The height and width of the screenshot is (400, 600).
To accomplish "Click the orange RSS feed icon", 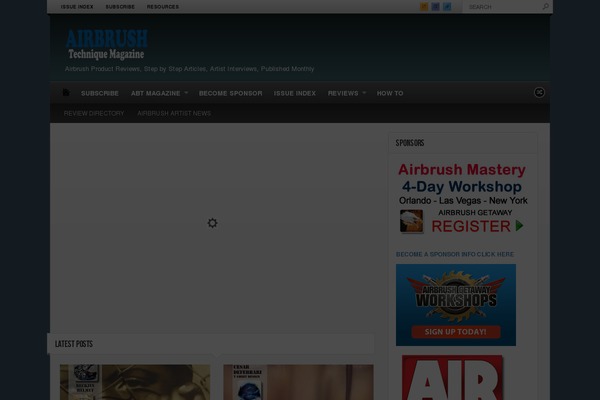I will tap(424, 7).
